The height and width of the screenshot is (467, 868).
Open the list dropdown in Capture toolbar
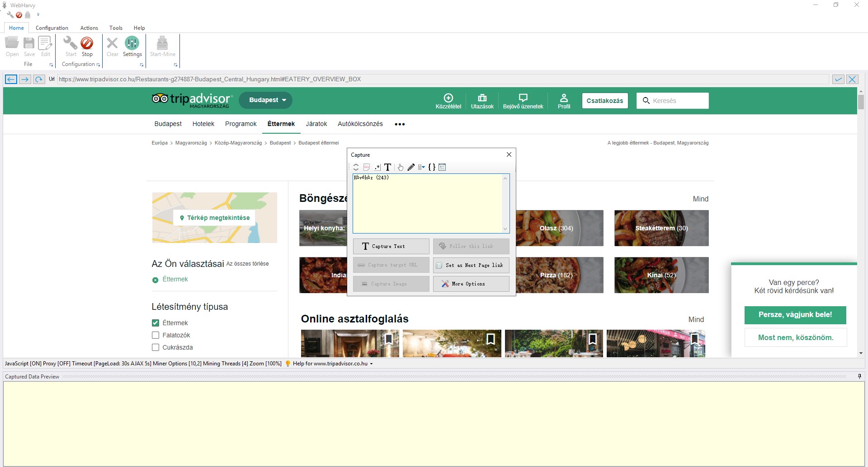point(421,167)
